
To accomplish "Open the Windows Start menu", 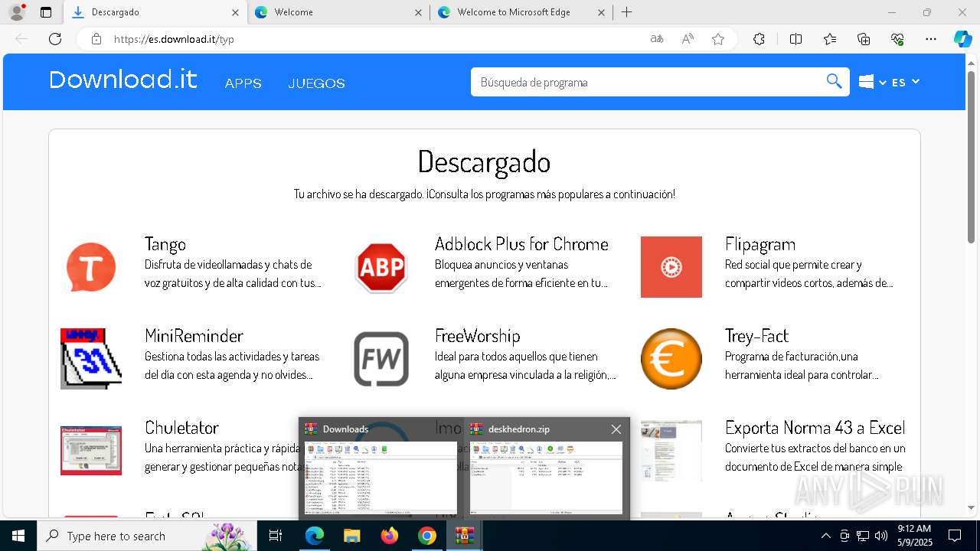I will [x=18, y=536].
